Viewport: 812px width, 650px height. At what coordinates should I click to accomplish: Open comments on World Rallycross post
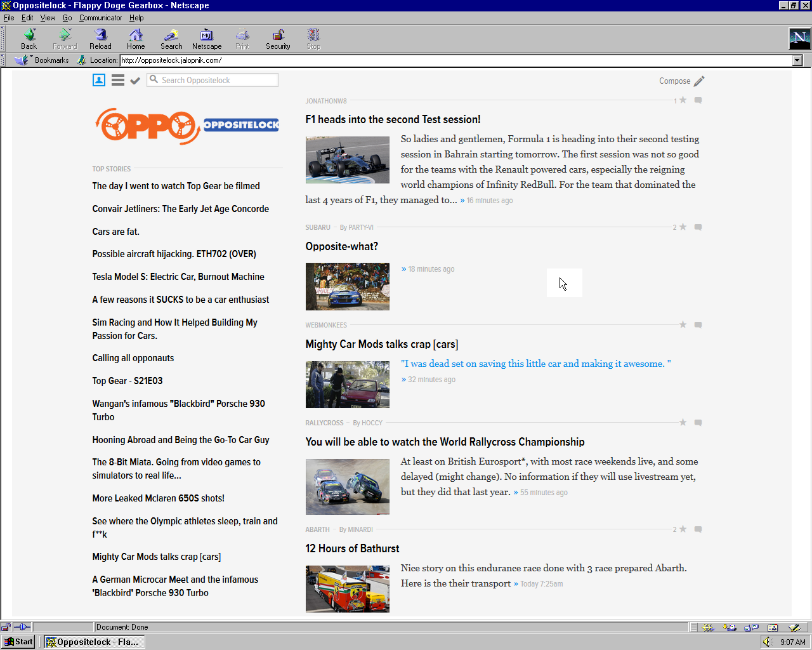[698, 423]
